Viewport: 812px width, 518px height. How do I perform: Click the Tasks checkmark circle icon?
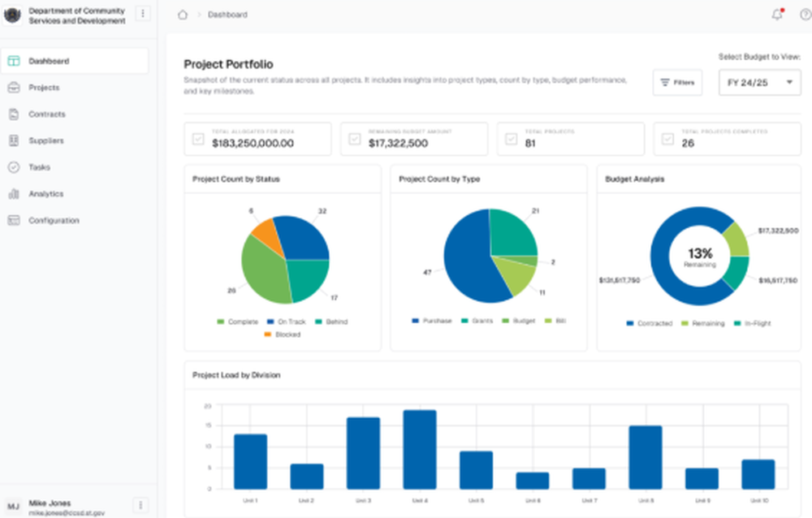[x=14, y=166]
